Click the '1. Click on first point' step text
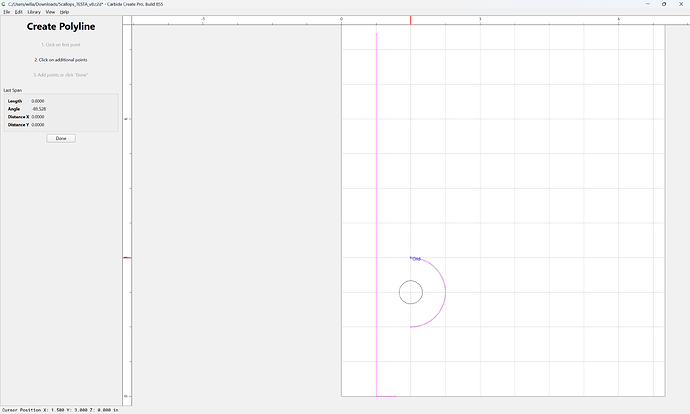690x414 pixels. 61,45
